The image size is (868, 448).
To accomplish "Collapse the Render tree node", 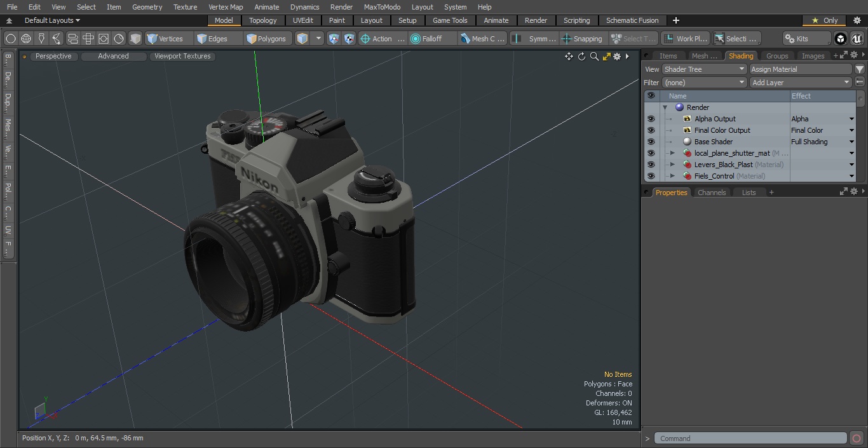I will pyautogui.click(x=665, y=107).
